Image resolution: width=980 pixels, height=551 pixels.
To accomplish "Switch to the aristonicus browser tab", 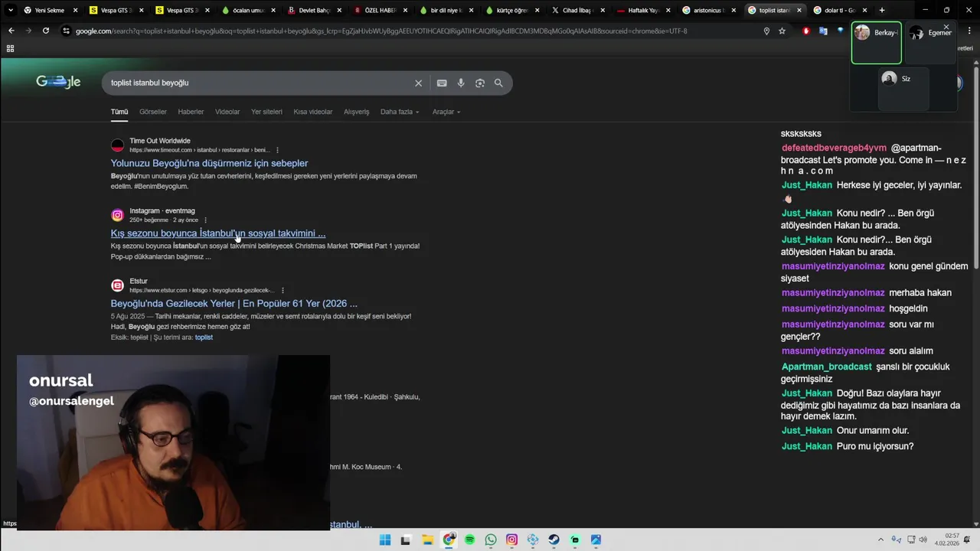I will coord(708,10).
